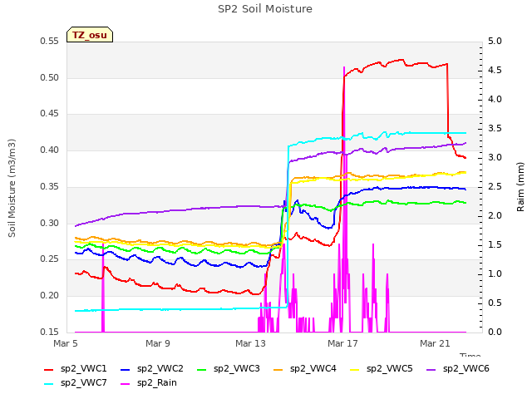Click the 0.30 left axis value
Image resolution: width=532 pixels, height=399 pixels.
50,223
